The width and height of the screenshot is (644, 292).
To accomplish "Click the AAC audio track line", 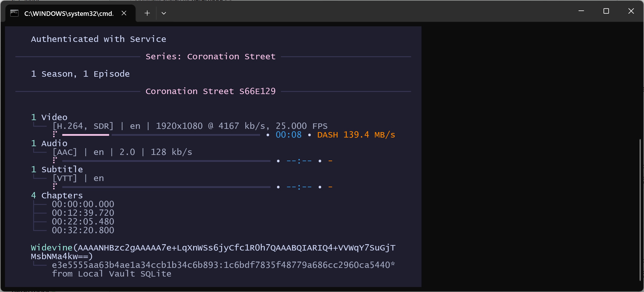I will [x=122, y=152].
